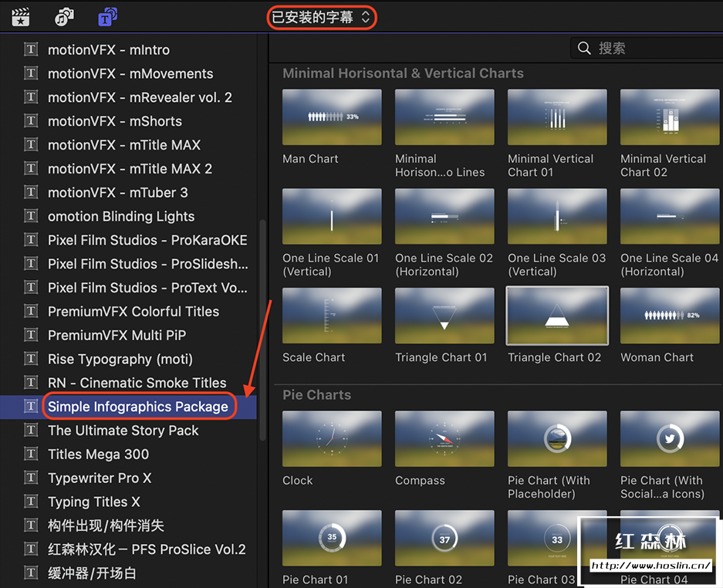Screen dimensions: 723x588
Task: Select the Clock title thumbnail
Action: pyautogui.click(x=332, y=438)
